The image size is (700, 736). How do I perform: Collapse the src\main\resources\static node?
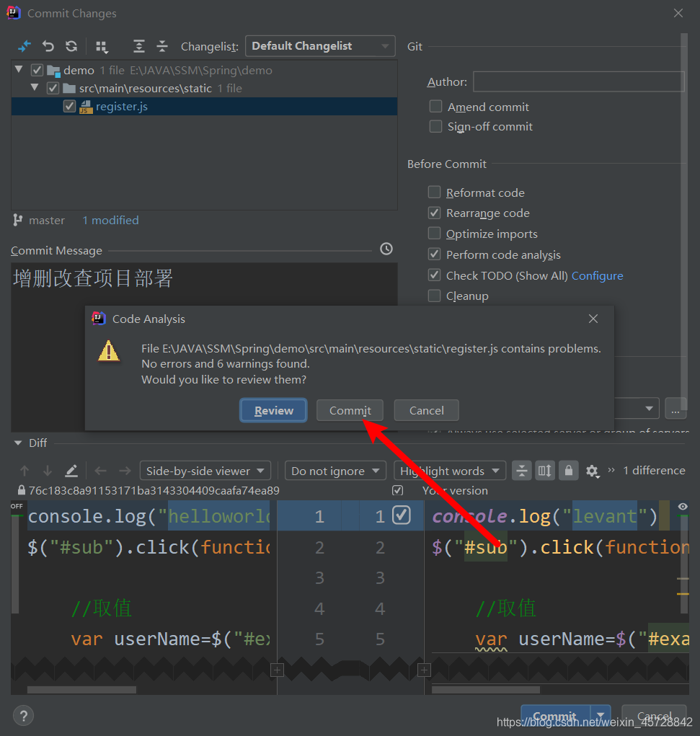pos(35,87)
